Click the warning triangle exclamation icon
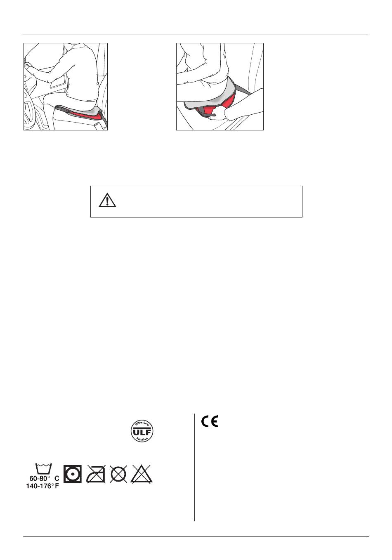This screenshot has height=560, width=392. pyautogui.click(x=107, y=200)
